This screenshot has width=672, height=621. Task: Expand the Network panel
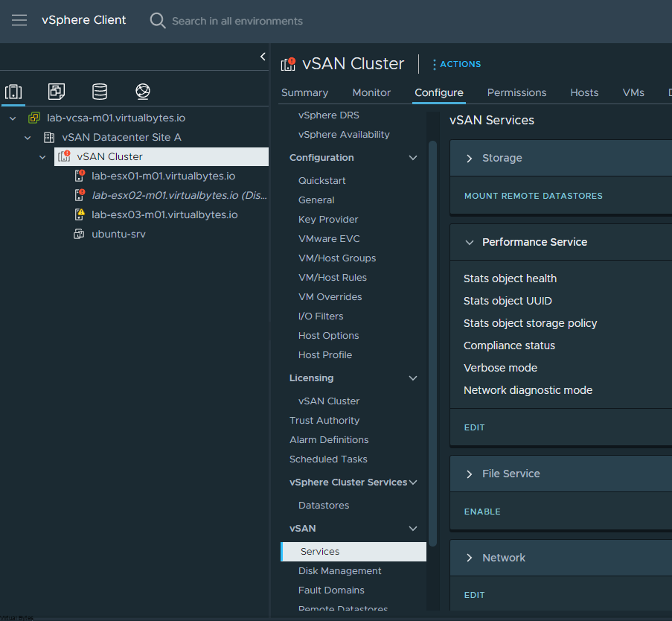click(x=470, y=558)
